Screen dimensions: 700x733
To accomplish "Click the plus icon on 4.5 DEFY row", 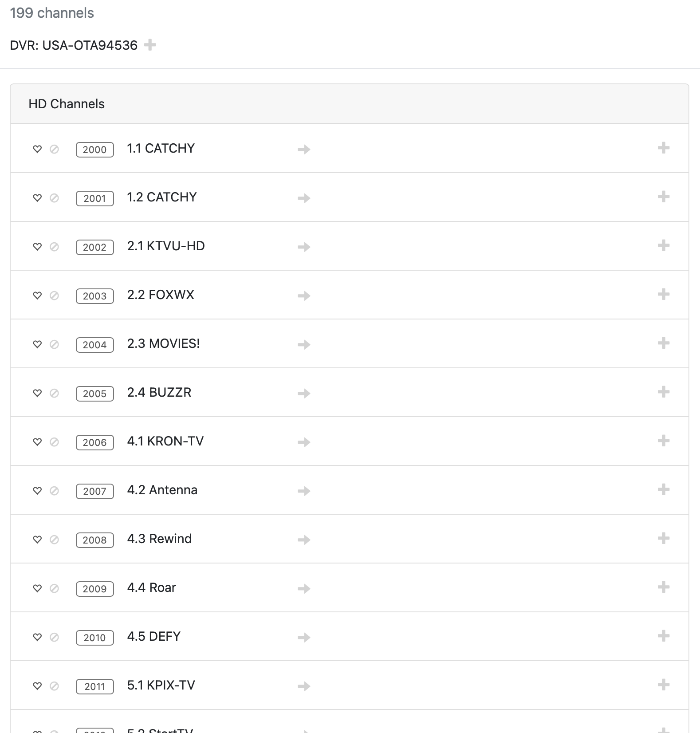I will click(x=663, y=636).
